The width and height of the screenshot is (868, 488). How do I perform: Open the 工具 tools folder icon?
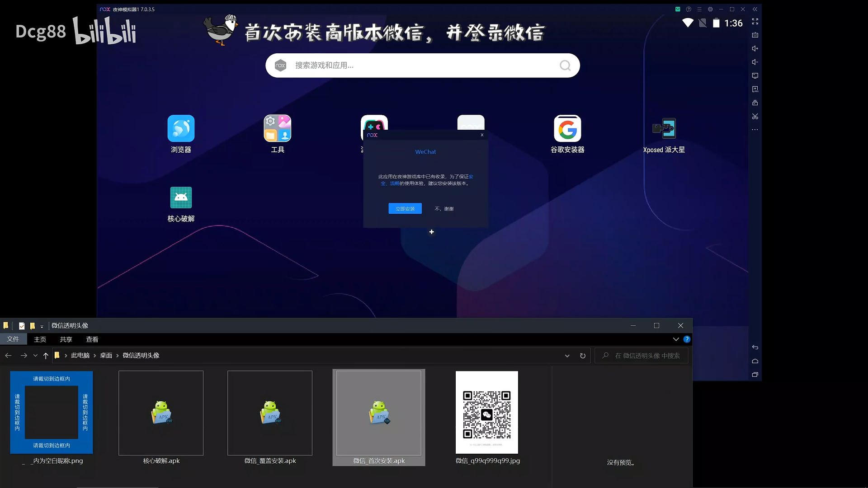[278, 128]
